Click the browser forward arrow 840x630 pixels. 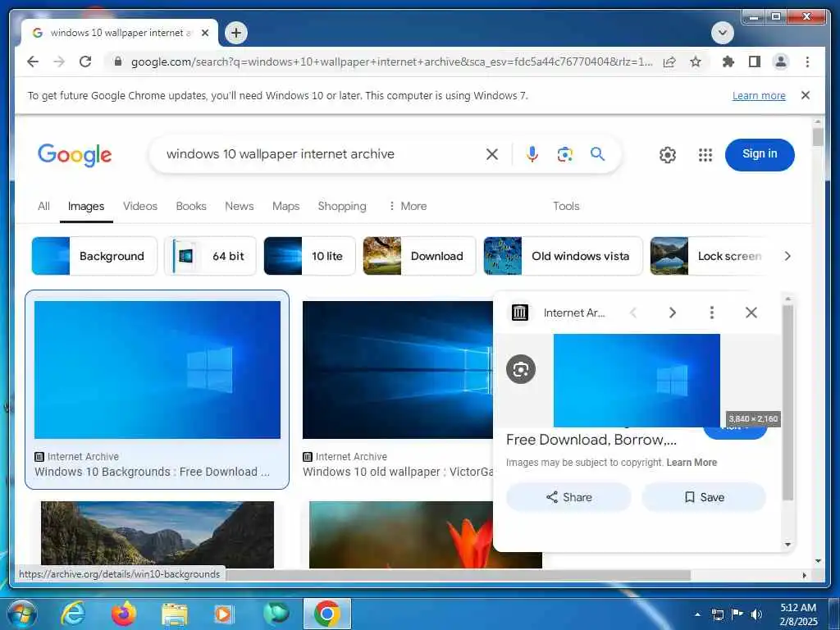click(x=59, y=62)
